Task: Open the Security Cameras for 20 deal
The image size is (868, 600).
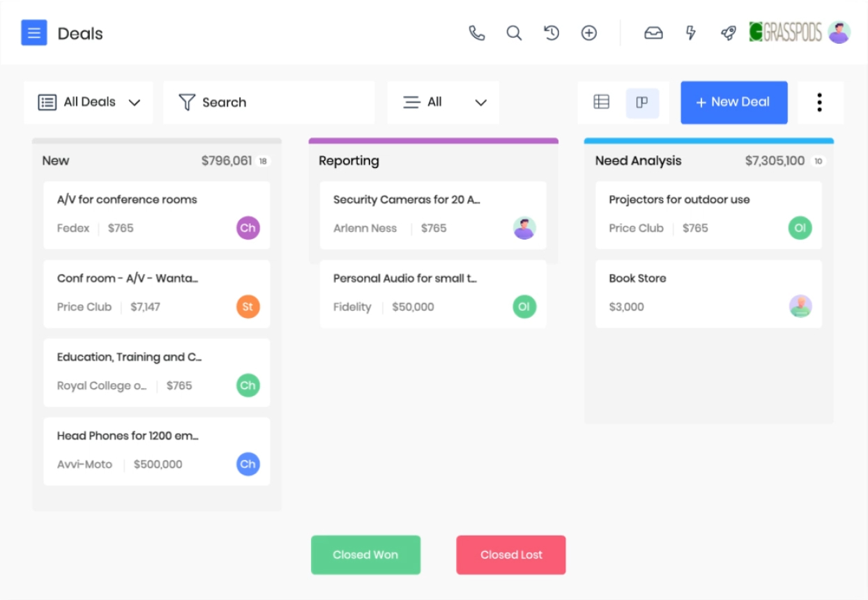Action: point(433,215)
